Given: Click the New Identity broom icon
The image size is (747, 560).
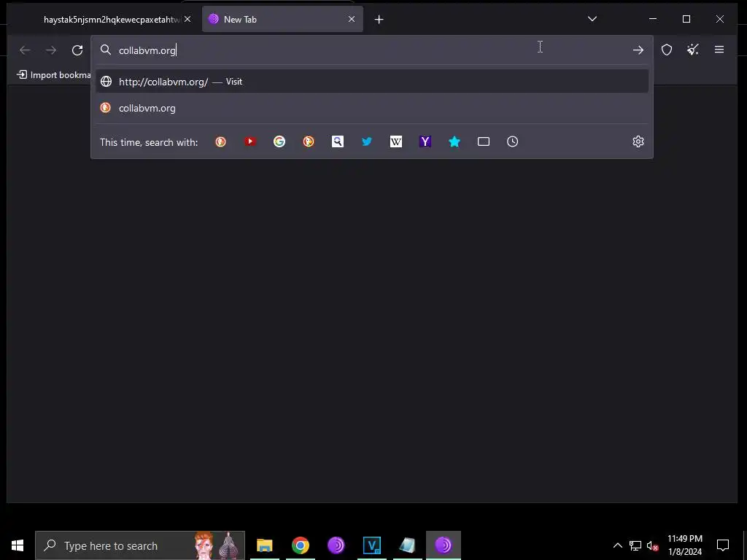Looking at the screenshot, I should click(693, 50).
